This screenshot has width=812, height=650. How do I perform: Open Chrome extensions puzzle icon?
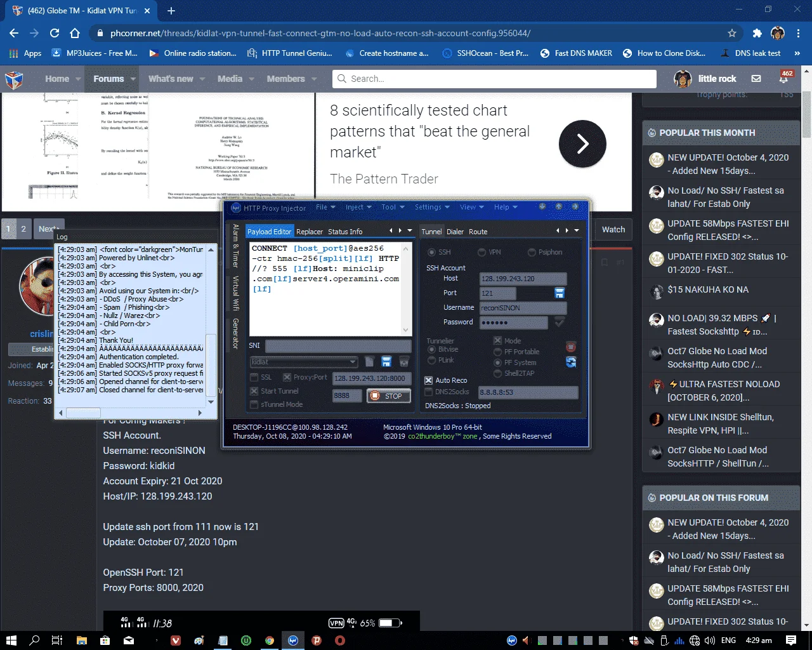tap(757, 33)
